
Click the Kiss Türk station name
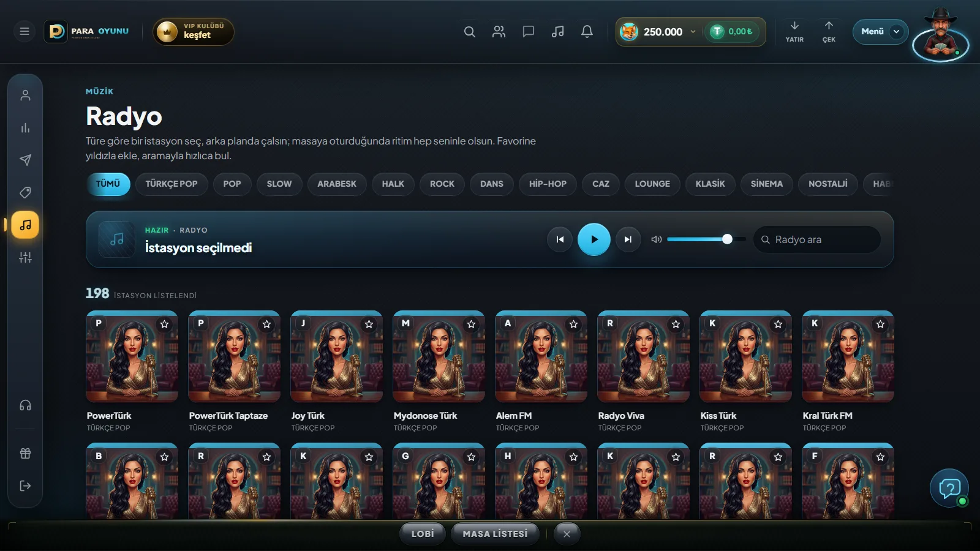pyautogui.click(x=718, y=416)
